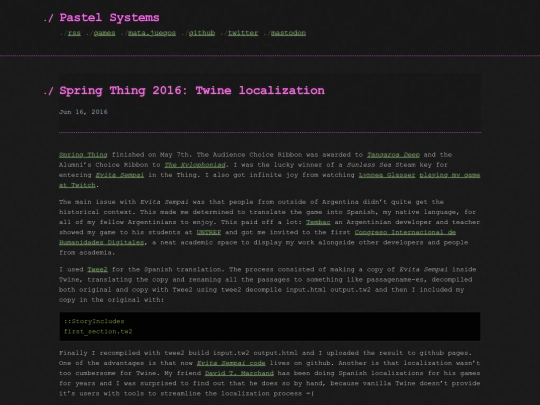
Task: Open the twitter nav link
Action: tap(243, 33)
